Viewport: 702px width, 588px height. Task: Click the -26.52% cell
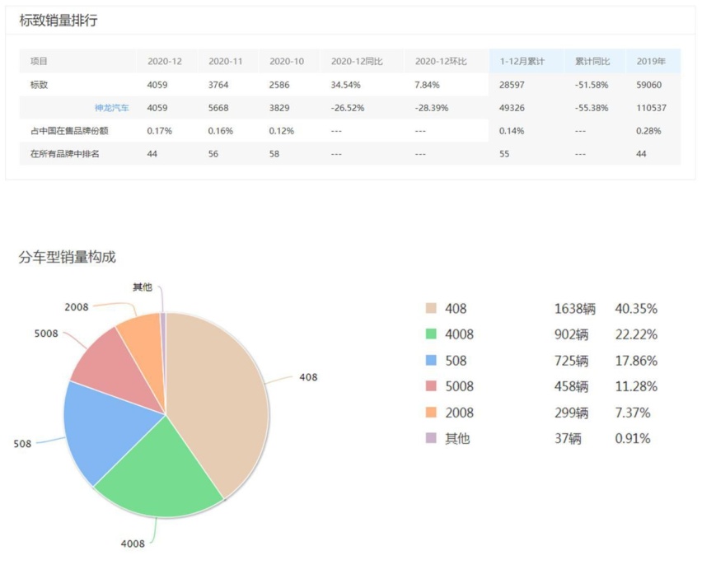348,108
